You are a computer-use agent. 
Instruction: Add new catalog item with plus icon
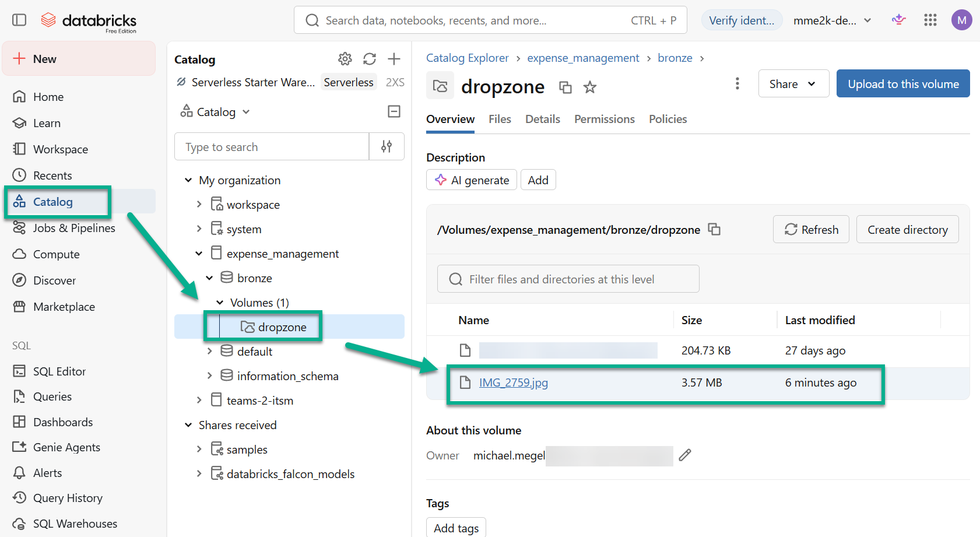[x=394, y=59]
